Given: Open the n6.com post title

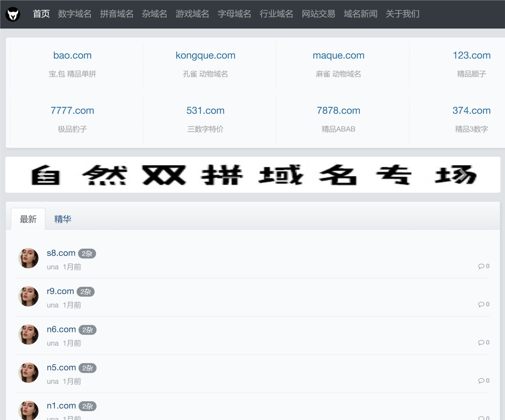Looking at the screenshot, I should [x=61, y=329].
